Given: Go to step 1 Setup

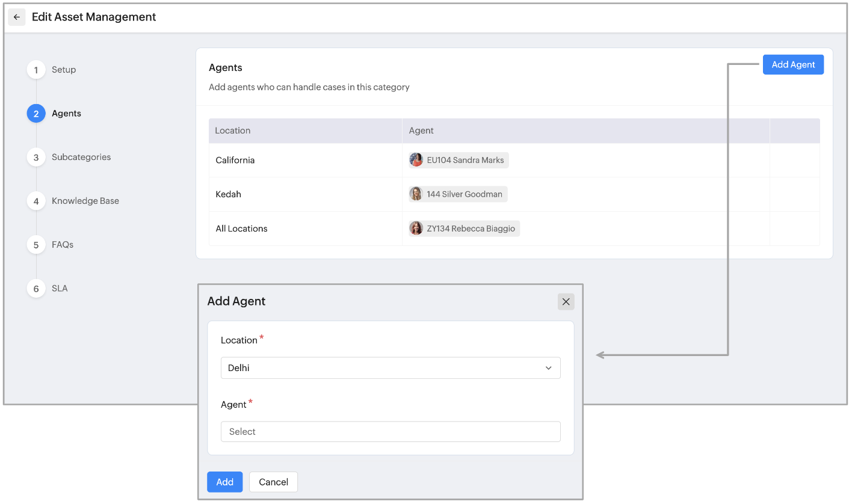Looking at the screenshot, I should [63, 70].
